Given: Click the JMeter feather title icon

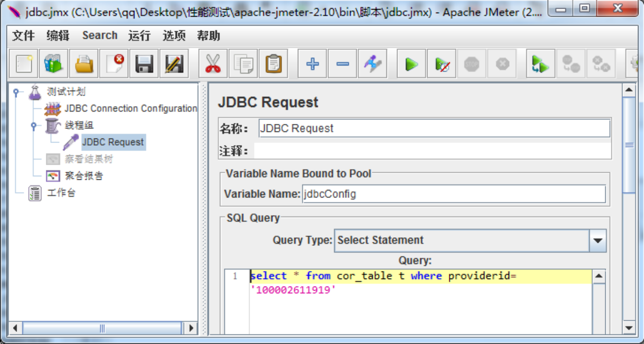Looking at the screenshot, I should pyautogui.click(x=15, y=12).
